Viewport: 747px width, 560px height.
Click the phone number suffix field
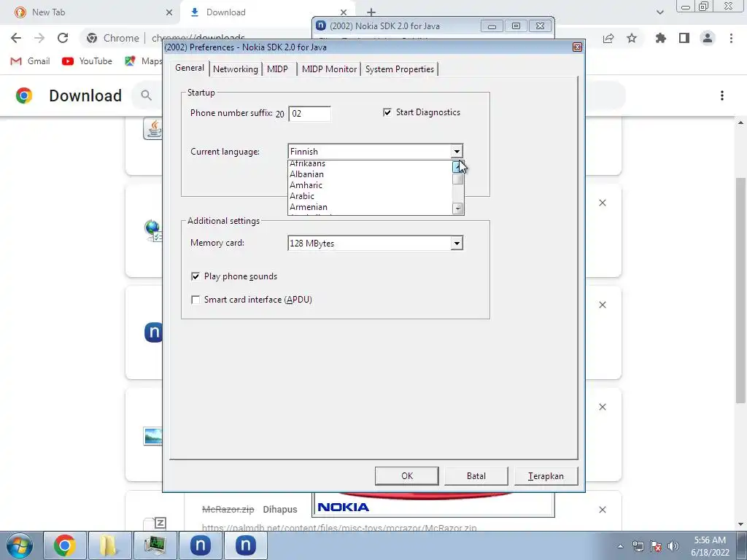tap(309, 113)
